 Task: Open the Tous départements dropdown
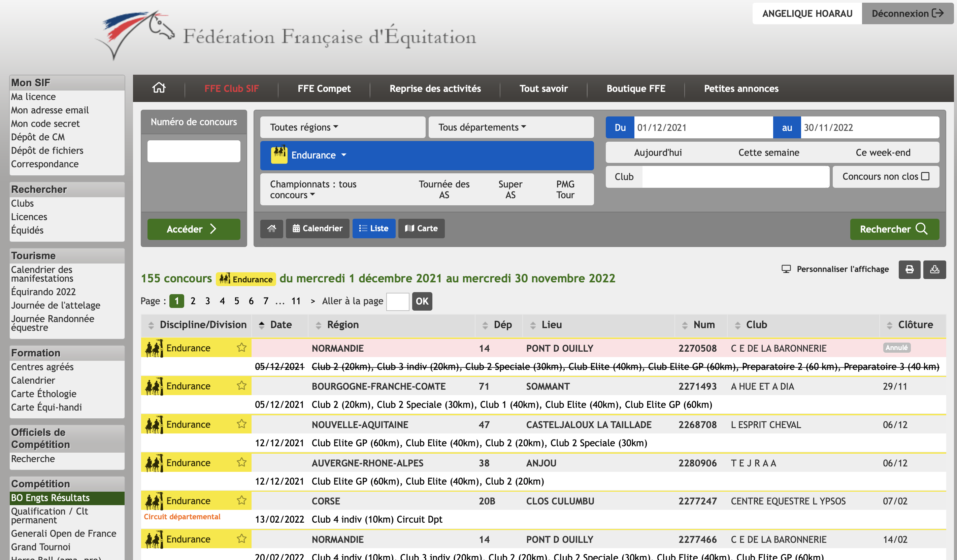[x=511, y=127]
